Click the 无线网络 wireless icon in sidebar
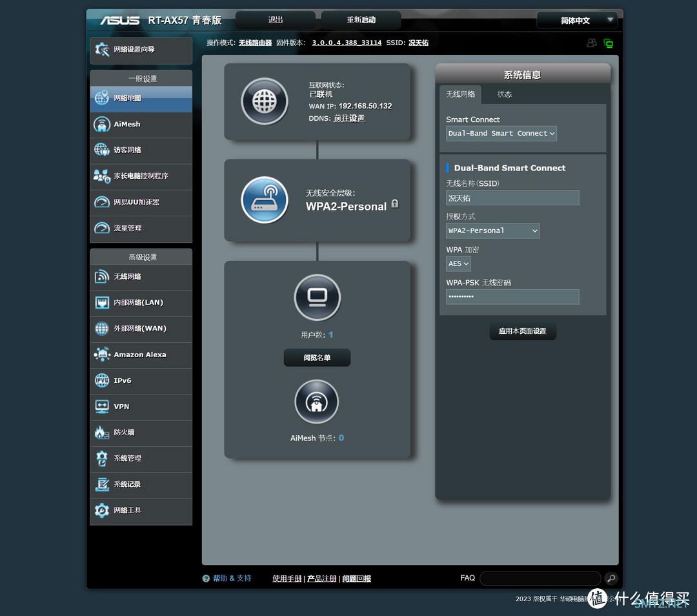The image size is (697, 616). coord(102,276)
